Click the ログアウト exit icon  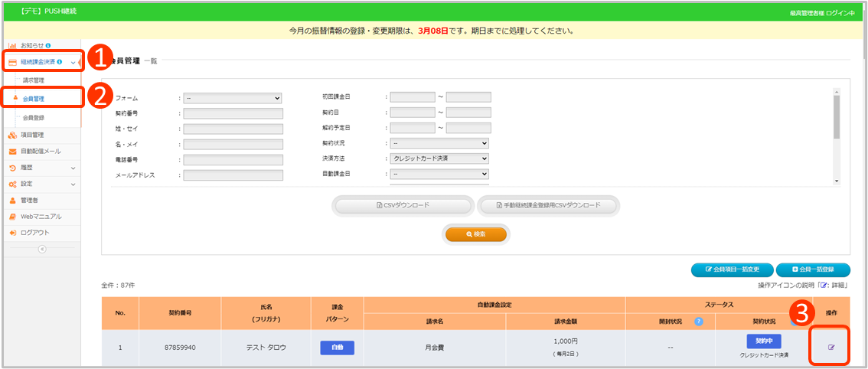point(13,232)
